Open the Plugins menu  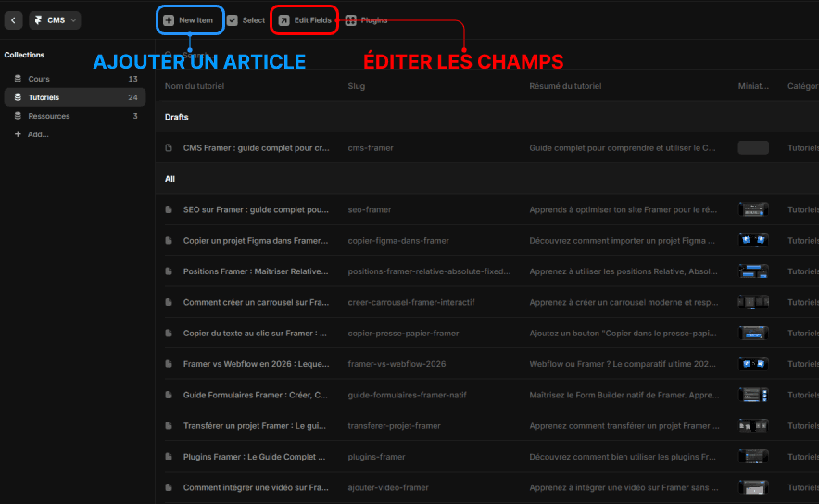click(x=367, y=20)
